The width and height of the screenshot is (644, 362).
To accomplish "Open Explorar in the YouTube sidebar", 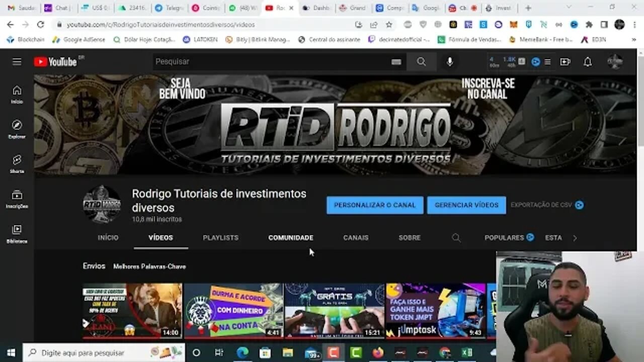I will click(17, 129).
